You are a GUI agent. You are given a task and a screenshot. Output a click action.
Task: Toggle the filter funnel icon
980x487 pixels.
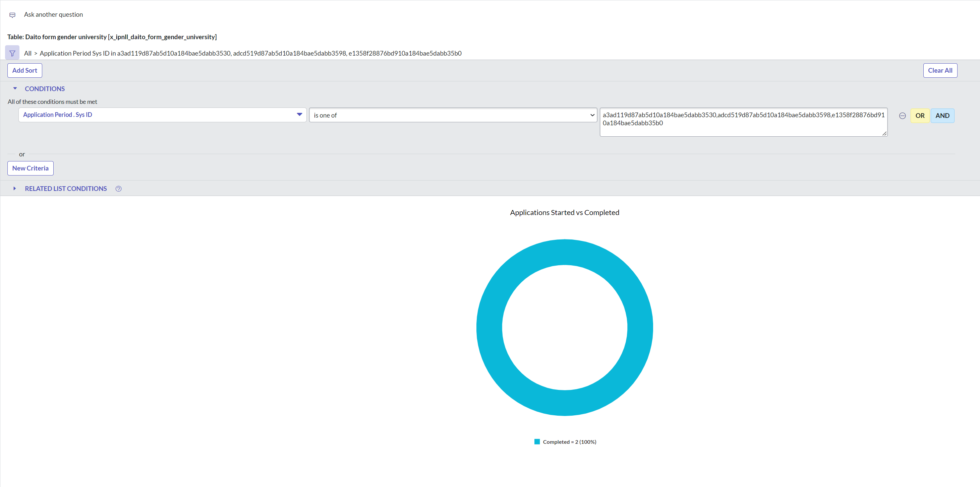12,53
